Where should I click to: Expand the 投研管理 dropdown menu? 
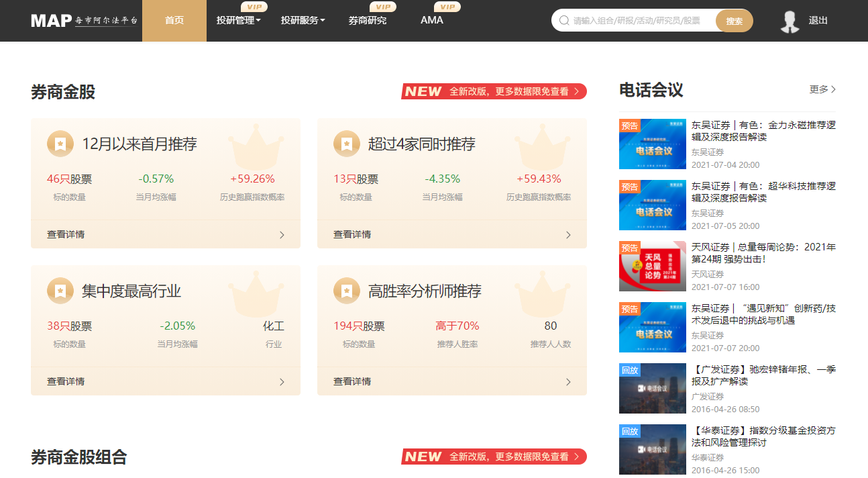(238, 20)
